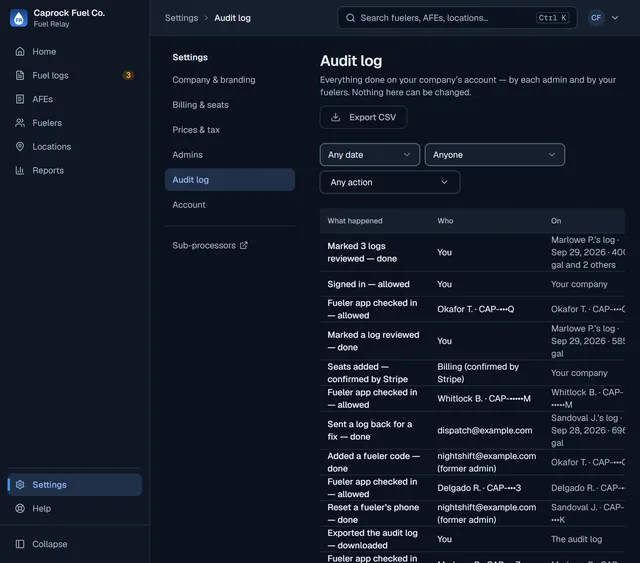Select Admins settings page
Viewport: 640px width, 563px height.
click(x=230, y=154)
